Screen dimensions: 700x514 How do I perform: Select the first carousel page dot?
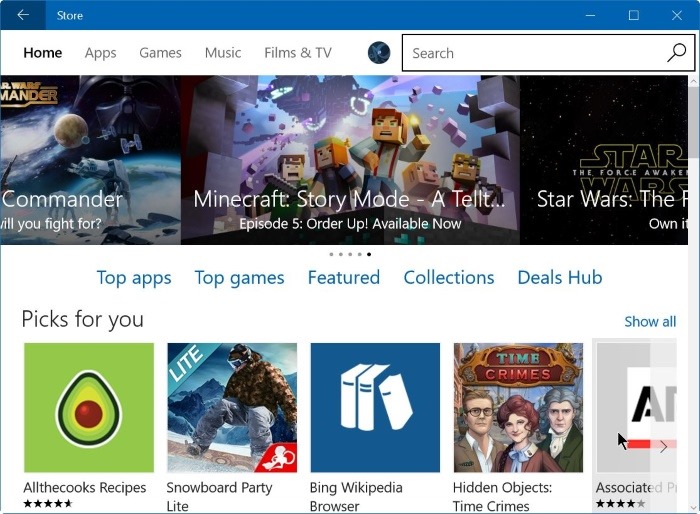[x=331, y=254]
